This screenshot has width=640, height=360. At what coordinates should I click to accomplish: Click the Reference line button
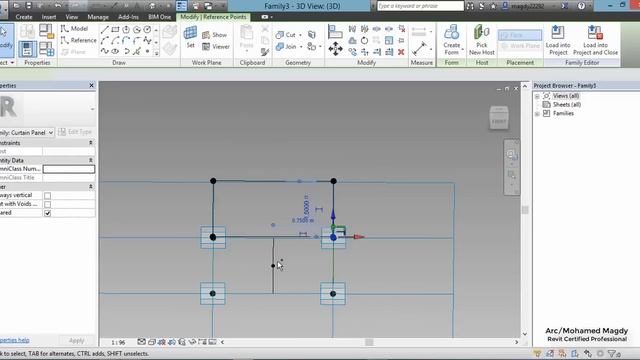[78, 40]
